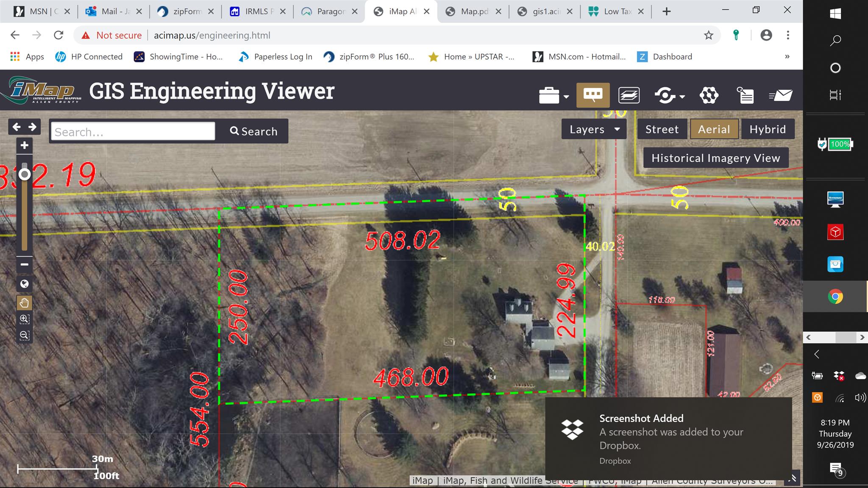Open the ShowingTime bookmark
The height and width of the screenshot is (488, 868).
(178, 57)
